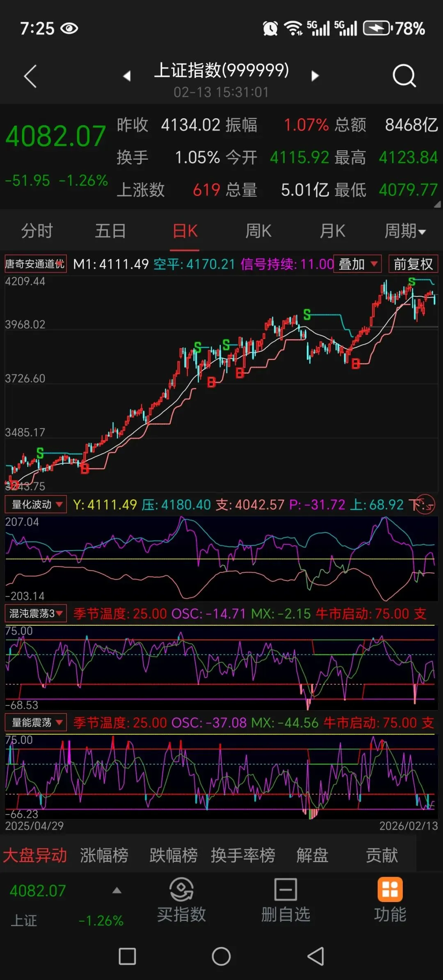Open the 大盘异动 tab
Image resolution: width=443 pixels, height=980 pixels.
(x=35, y=855)
